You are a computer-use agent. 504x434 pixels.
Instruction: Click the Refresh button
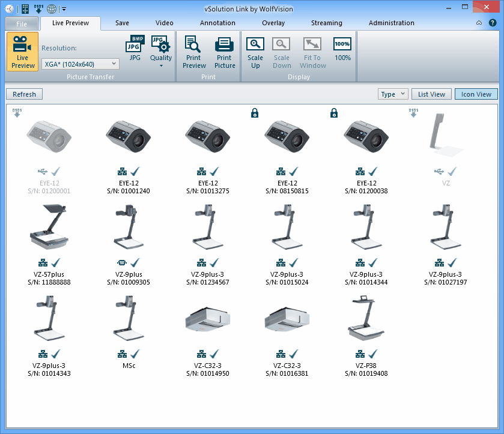(24, 94)
